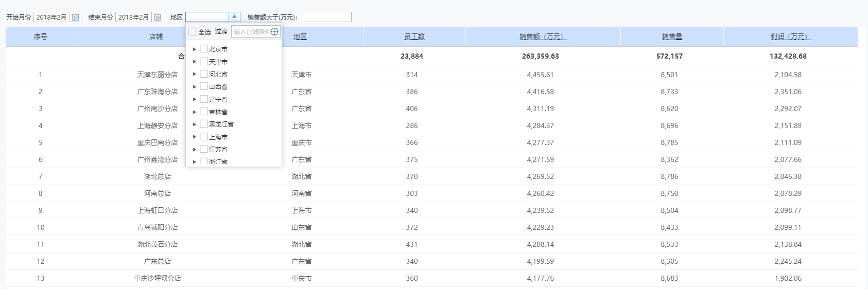
Task: Click the 序号 column header
Action: (41, 37)
